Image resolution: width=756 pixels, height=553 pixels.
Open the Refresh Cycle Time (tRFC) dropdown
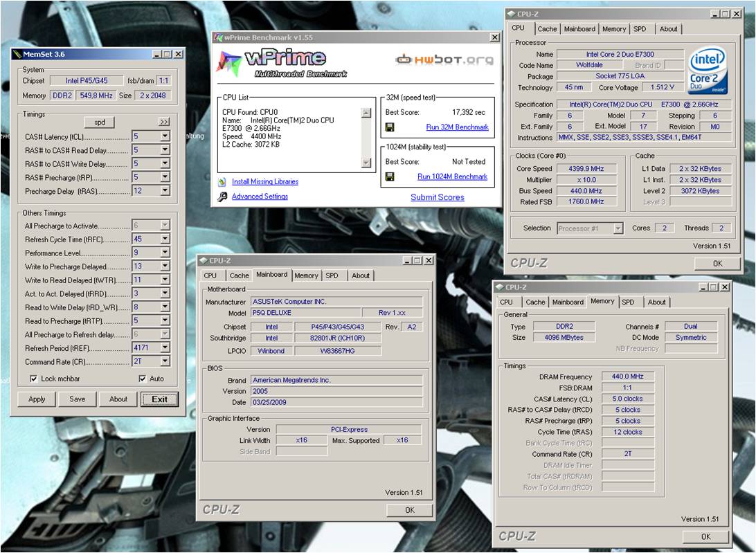(165, 239)
